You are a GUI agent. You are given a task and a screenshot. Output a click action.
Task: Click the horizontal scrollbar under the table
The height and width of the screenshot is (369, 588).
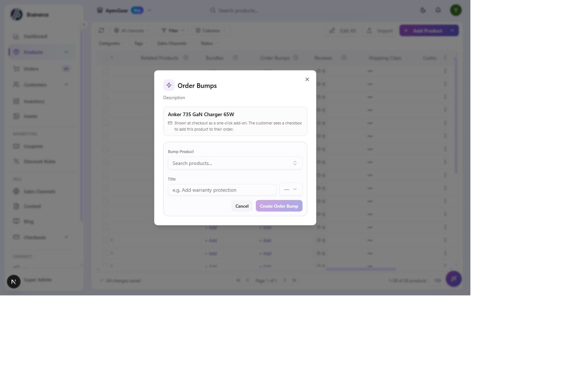[x=361, y=269]
